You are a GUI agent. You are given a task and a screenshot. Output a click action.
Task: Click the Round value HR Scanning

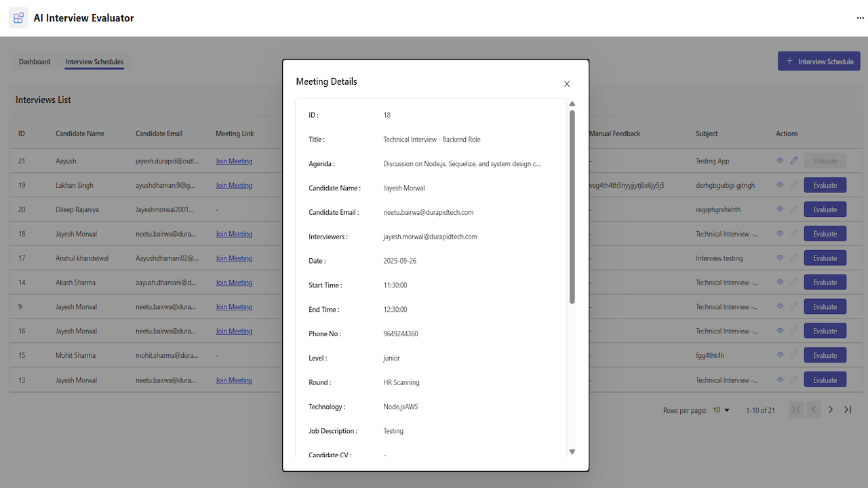point(401,382)
